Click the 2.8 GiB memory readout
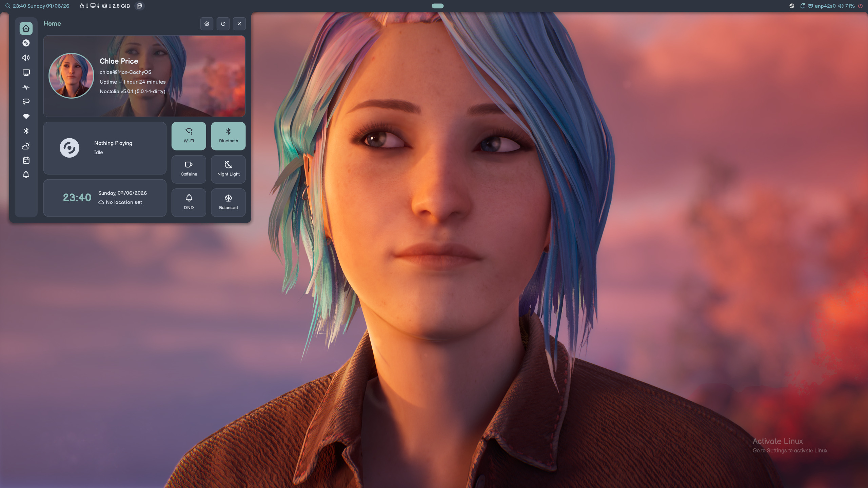 click(121, 6)
